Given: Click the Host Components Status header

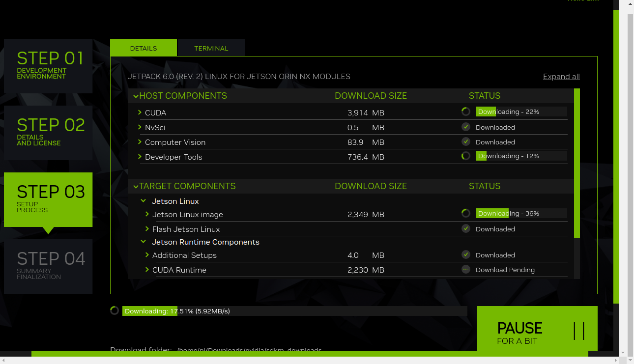Looking at the screenshot, I should click(x=485, y=96).
